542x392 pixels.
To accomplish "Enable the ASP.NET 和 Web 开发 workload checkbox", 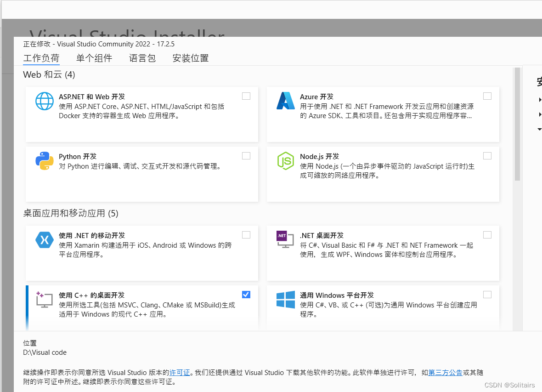I will [246, 96].
